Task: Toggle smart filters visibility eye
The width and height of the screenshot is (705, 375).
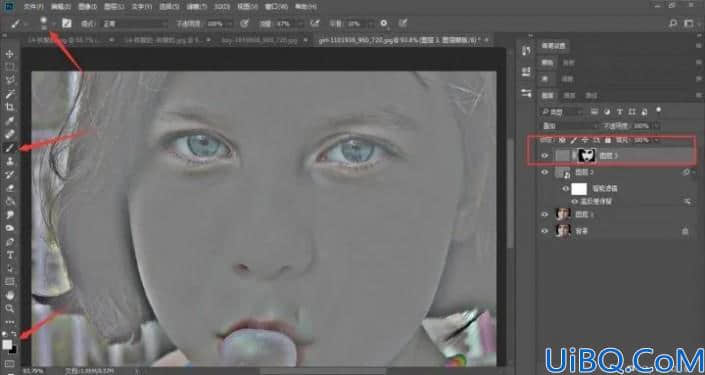Action: [566, 189]
